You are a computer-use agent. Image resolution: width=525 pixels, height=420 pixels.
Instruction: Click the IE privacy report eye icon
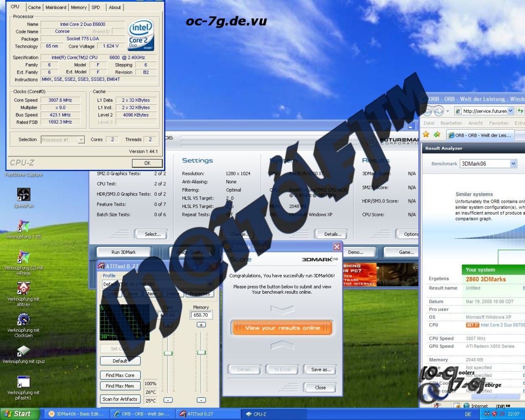pos(437,406)
